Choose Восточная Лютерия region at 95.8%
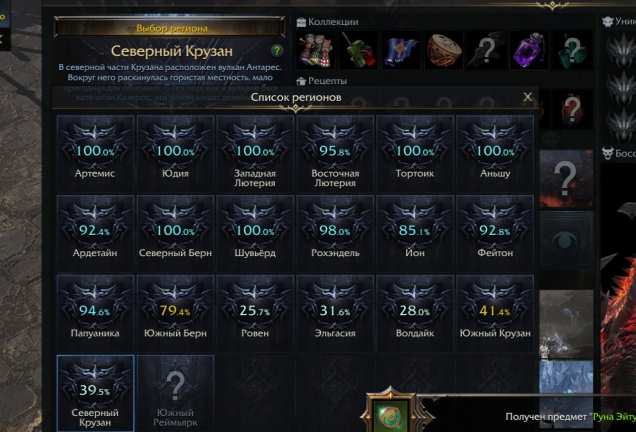This screenshot has height=432, width=636. pos(335,153)
